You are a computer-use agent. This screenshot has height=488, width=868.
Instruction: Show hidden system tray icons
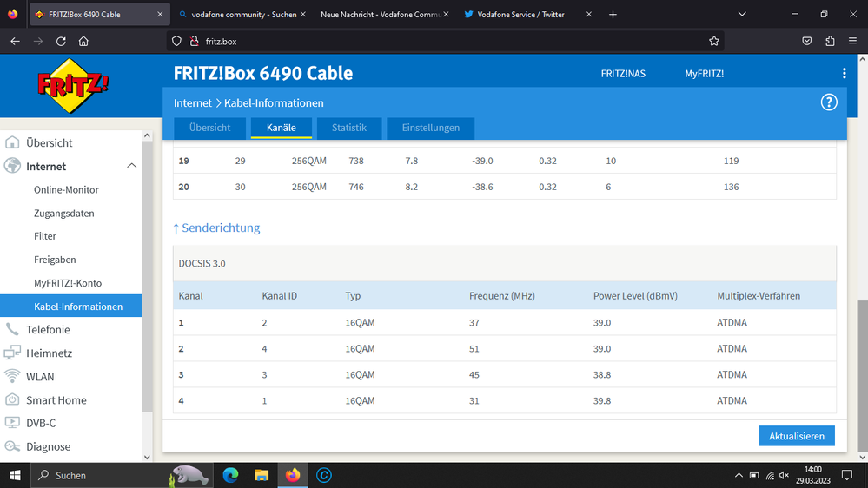[x=739, y=475]
